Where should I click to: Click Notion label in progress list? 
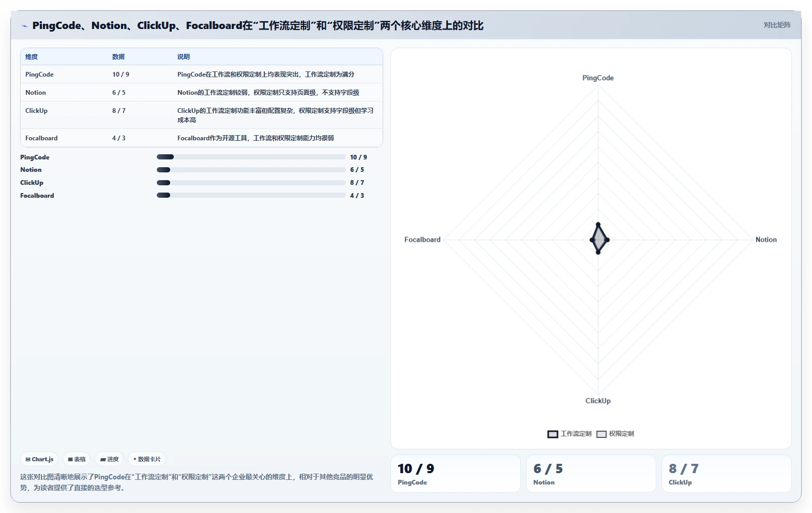[31, 170]
